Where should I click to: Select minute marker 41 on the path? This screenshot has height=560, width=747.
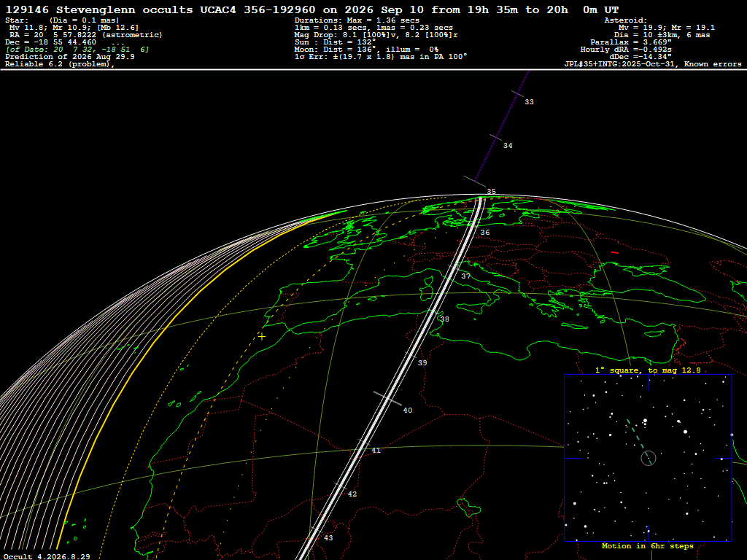coord(376,451)
